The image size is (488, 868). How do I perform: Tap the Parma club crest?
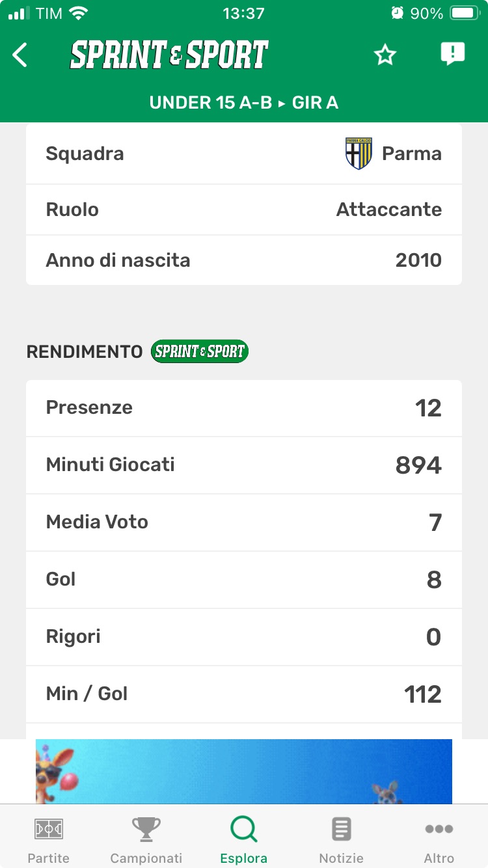pos(359,154)
